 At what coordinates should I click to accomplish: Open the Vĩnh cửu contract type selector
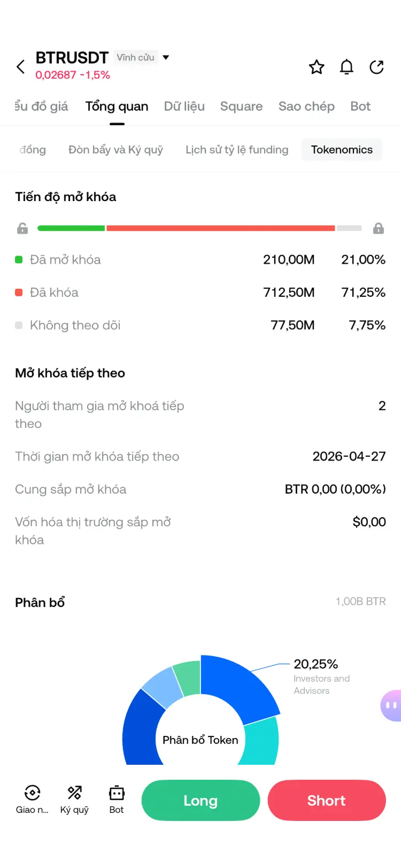click(x=136, y=57)
